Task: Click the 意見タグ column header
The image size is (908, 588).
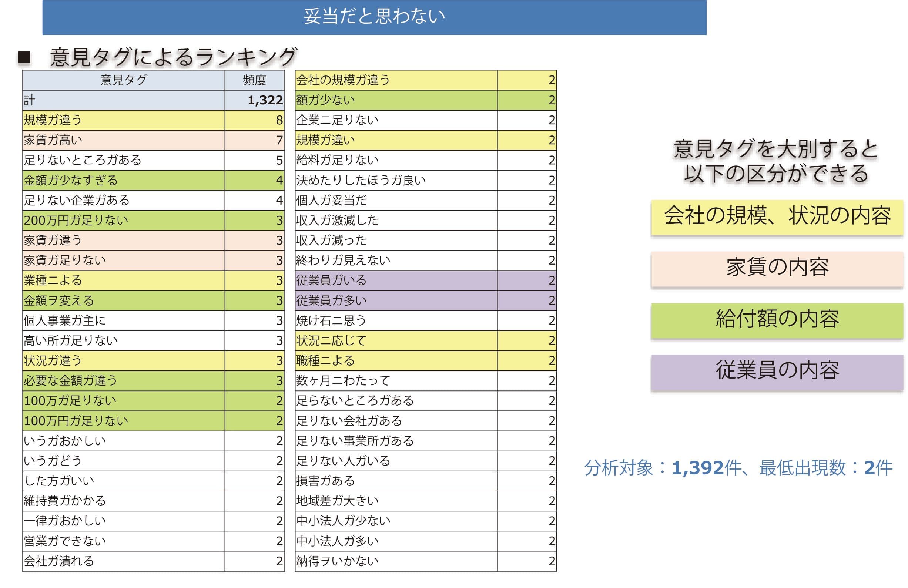Action: coord(124,80)
